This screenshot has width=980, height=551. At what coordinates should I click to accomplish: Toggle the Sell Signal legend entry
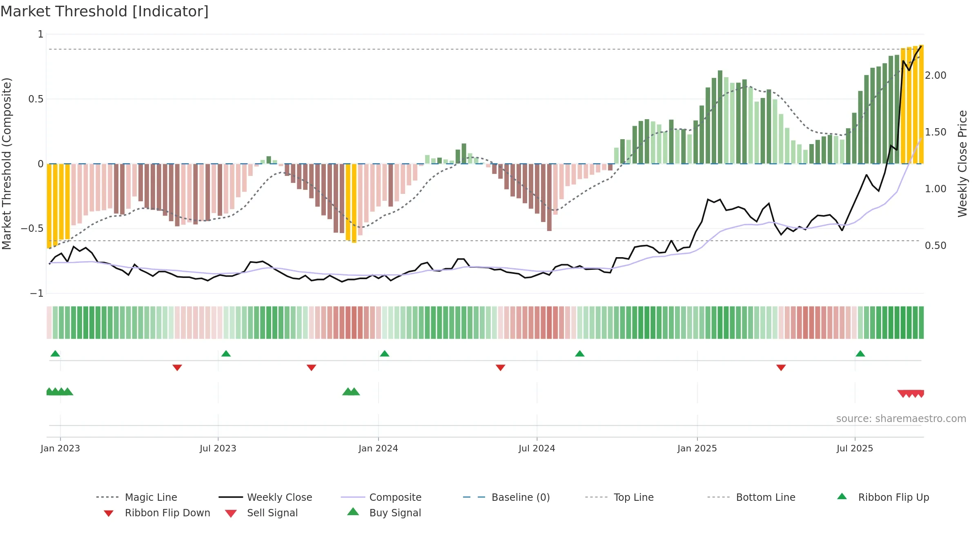click(x=261, y=513)
